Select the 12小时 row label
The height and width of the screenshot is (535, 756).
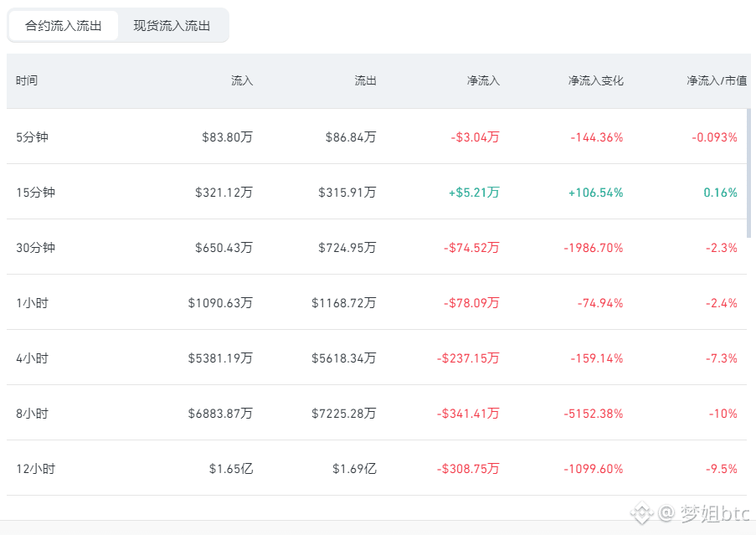[36, 469]
